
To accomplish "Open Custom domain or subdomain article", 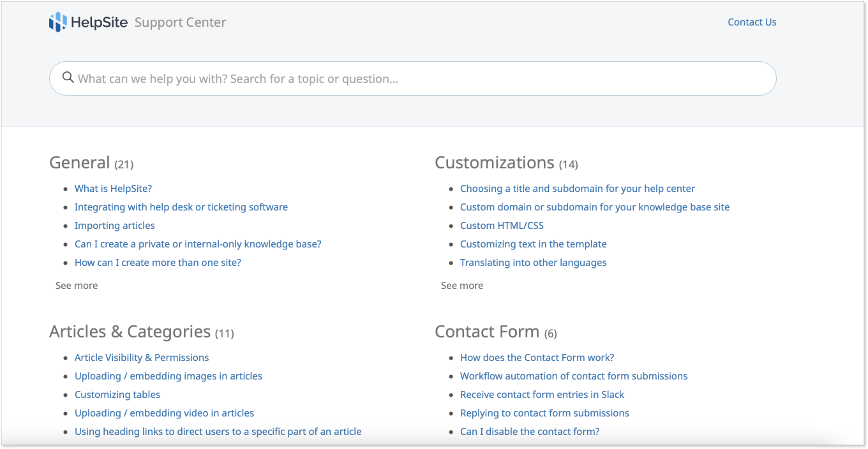I will pos(595,207).
